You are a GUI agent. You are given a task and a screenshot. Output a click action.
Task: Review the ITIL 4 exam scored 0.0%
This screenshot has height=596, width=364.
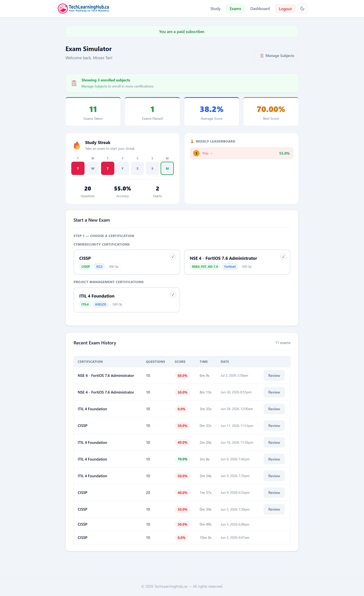[x=274, y=409]
